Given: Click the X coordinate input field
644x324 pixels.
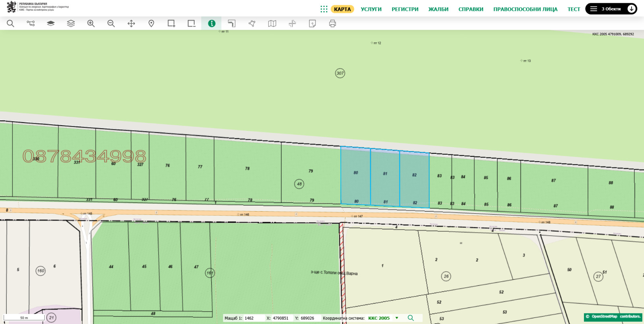Looking at the screenshot, I should [281, 318].
